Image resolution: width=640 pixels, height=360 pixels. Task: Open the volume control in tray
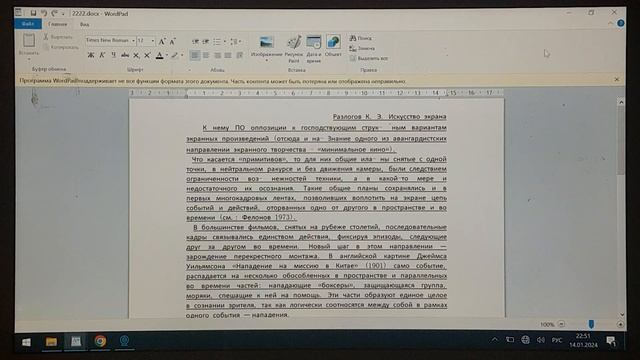[541, 340]
